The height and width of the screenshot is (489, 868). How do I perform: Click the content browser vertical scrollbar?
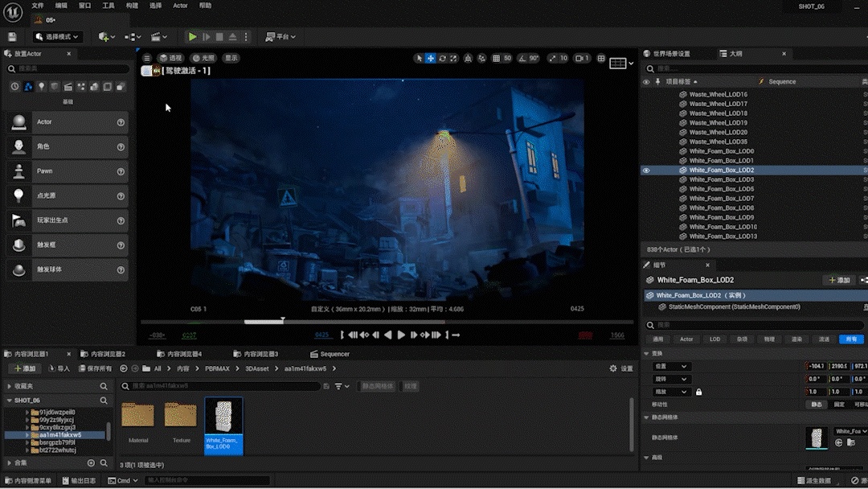(631, 424)
